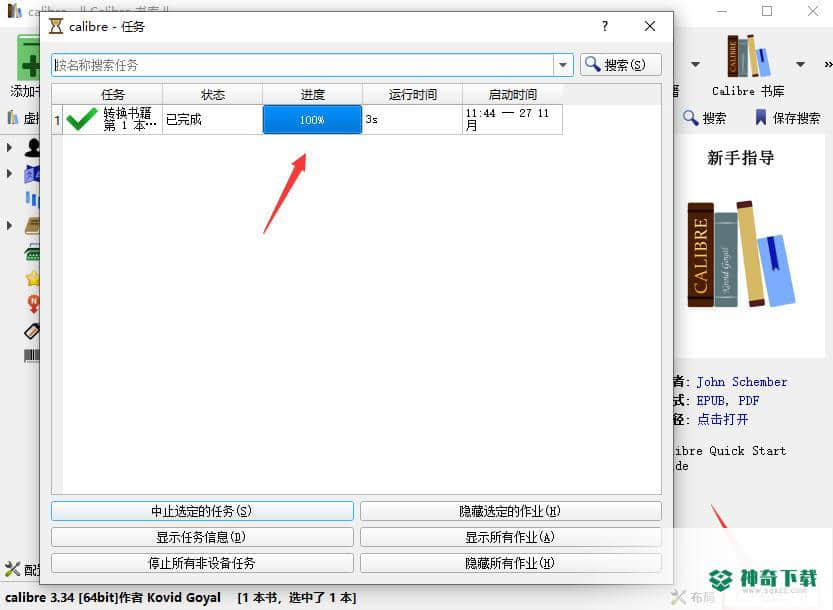Click the 搜索(S) button in the jobs dialog
The width and height of the screenshot is (833, 610).
pos(620,65)
